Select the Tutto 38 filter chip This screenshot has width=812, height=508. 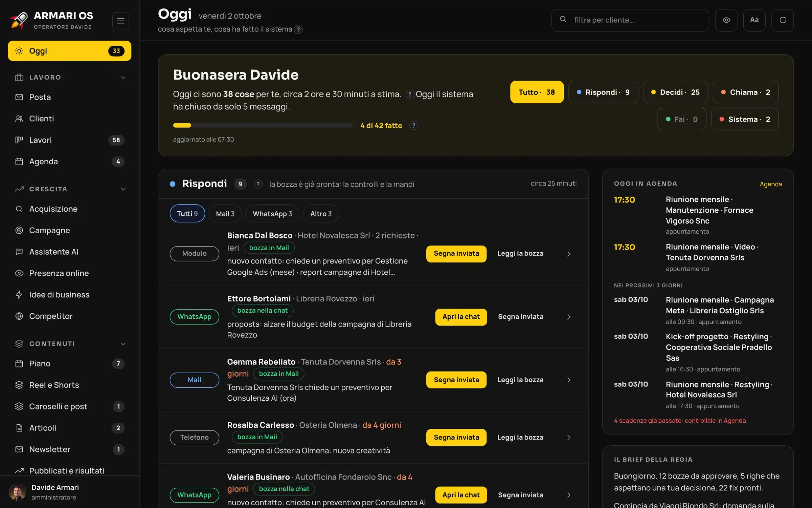tap(537, 92)
